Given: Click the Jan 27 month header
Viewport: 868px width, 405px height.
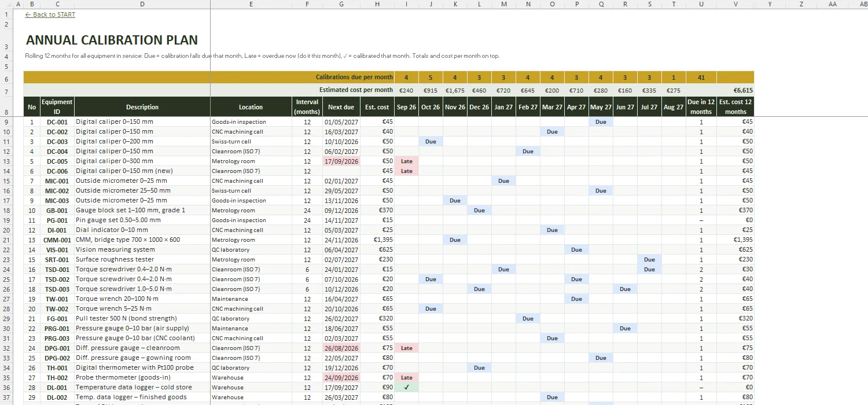Looking at the screenshot, I should (504, 107).
